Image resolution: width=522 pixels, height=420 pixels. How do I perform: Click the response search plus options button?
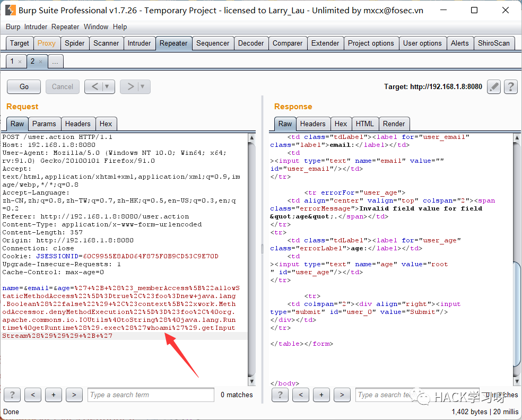(x=321, y=395)
